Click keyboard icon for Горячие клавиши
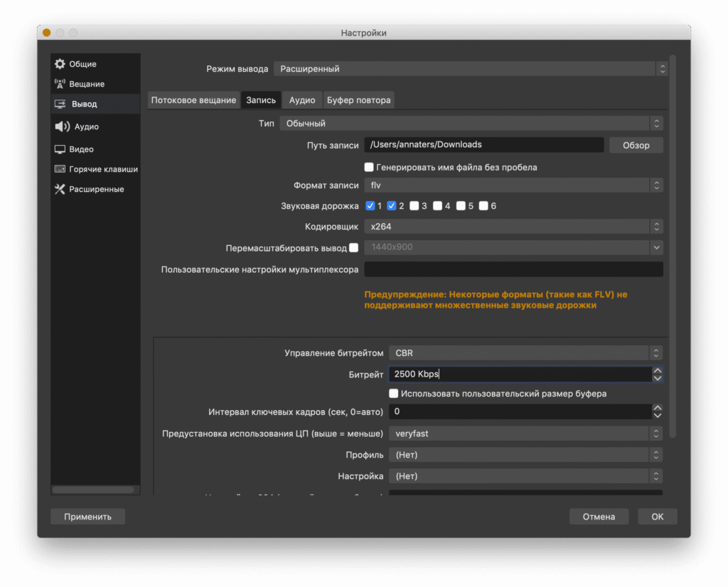Viewport: 728px width, 587px height. (x=60, y=169)
